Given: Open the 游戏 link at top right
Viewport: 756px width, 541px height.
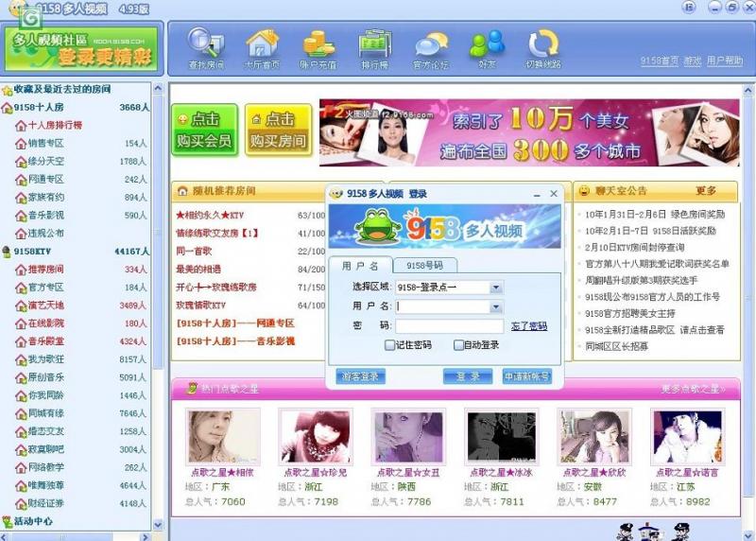Looking at the screenshot, I should tap(693, 61).
